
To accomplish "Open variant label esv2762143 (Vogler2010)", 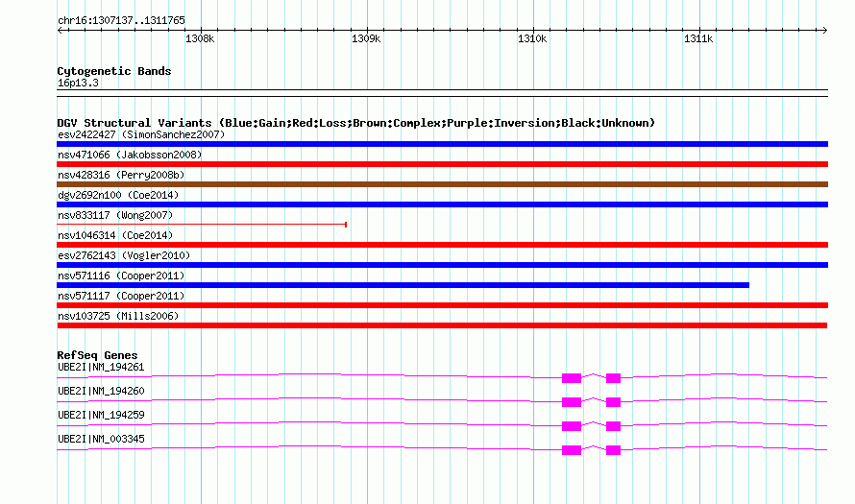I will click(124, 255).
